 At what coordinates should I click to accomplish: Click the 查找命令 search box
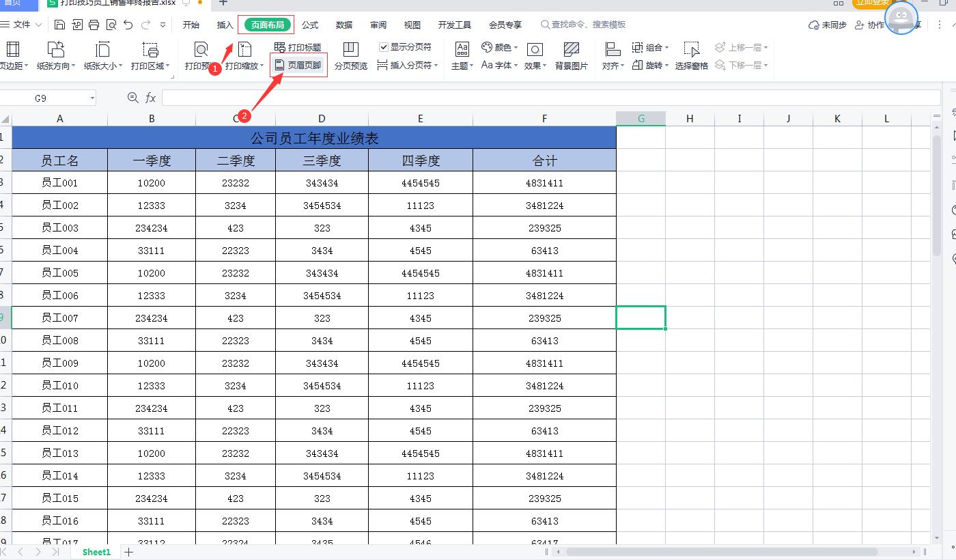(587, 25)
